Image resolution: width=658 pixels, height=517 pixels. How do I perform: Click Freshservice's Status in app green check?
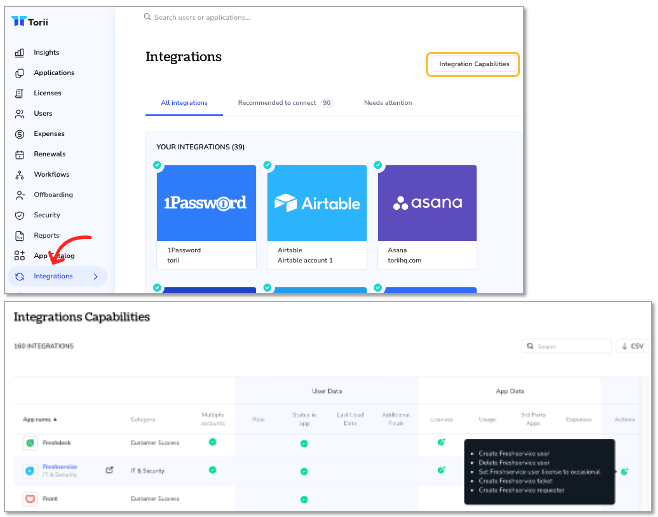304,472
